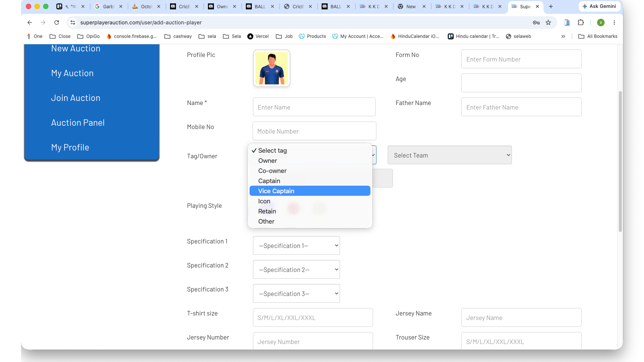Open the console.firebase bookmark
Screen dimensions: 644x362
pos(132,36)
